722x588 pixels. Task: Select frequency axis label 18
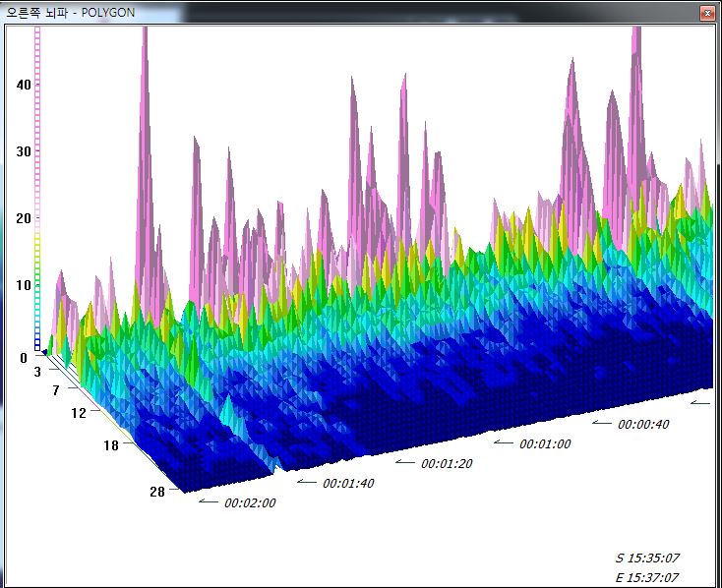coord(110,445)
